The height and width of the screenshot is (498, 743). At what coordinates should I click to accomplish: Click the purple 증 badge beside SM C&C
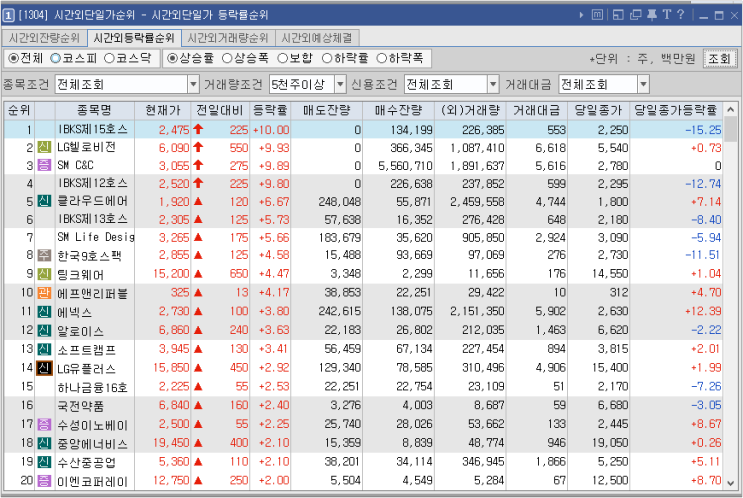point(44,165)
